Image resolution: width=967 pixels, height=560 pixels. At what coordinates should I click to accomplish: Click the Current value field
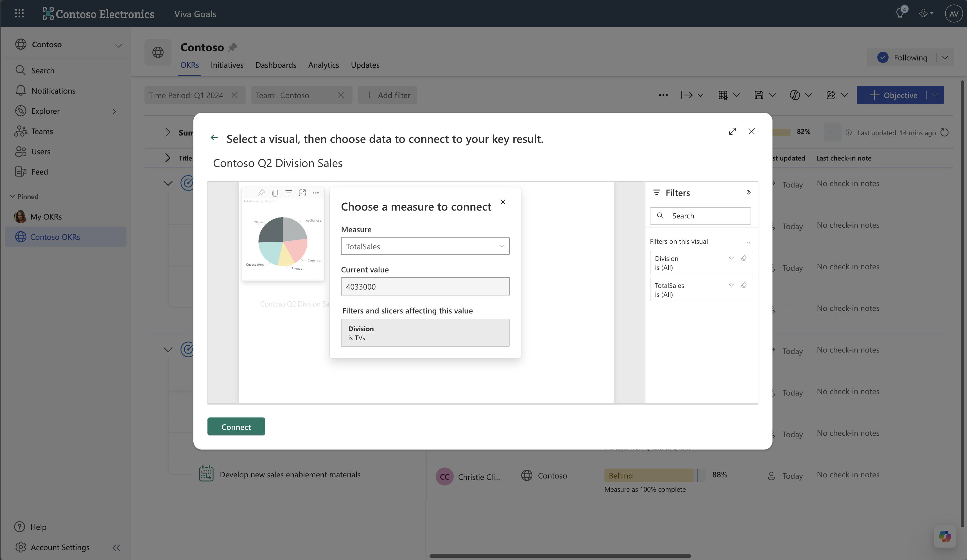tap(425, 286)
